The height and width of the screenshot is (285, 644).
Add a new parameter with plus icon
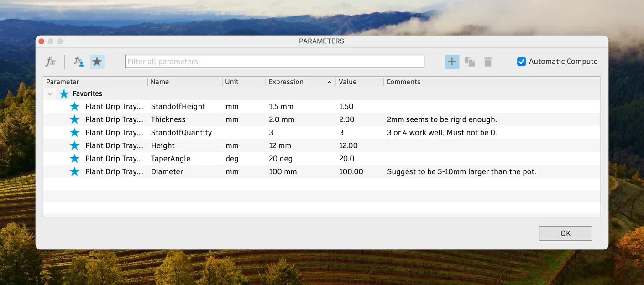pos(452,62)
